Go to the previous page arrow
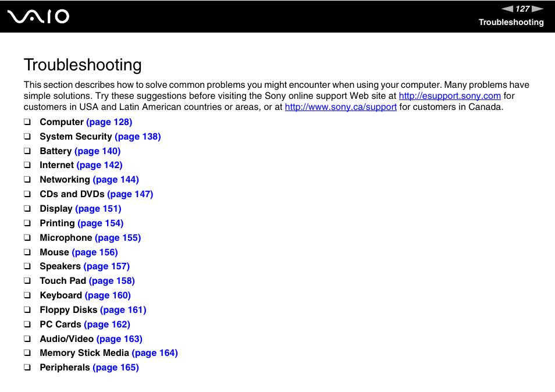Screen dimensions: 555x392 coord(507,9)
